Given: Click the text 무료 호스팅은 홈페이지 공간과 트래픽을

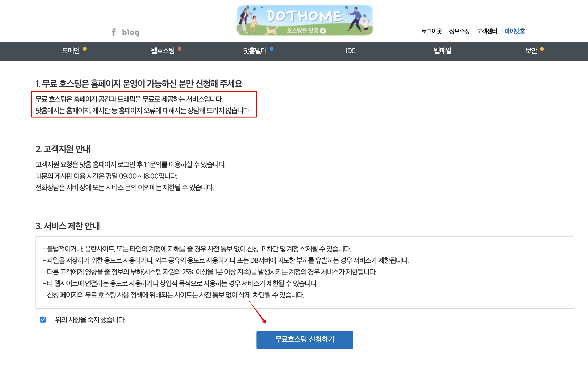Looking at the screenshot, I should coord(129,99).
